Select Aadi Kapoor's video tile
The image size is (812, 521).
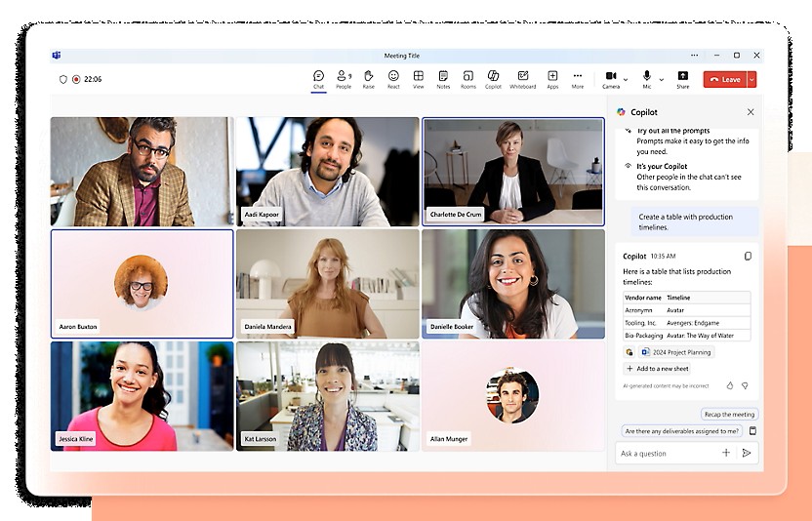pyautogui.click(x=327, y=172)
